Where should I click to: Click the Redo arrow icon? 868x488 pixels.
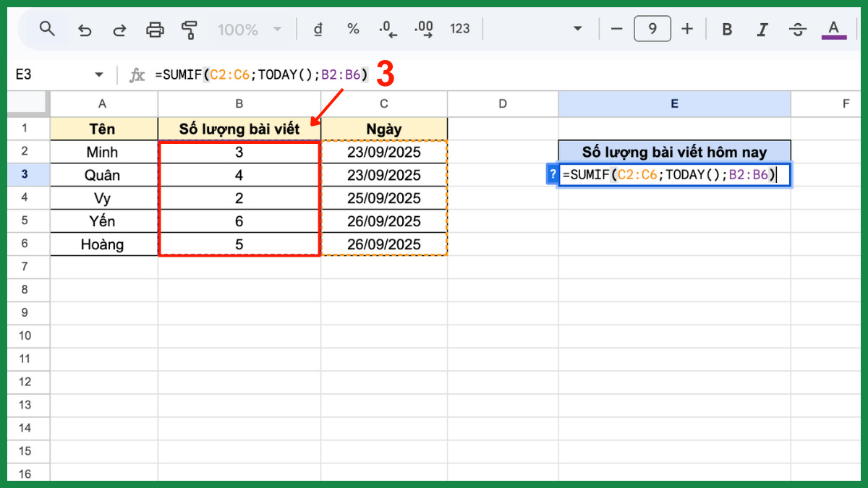point(119,30)
